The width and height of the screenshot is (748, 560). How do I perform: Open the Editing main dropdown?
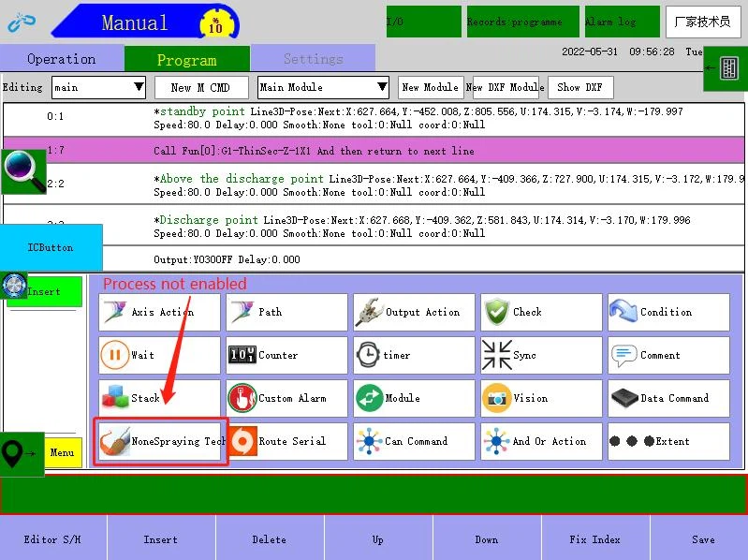pyautogui.click(x=98, y=87)
